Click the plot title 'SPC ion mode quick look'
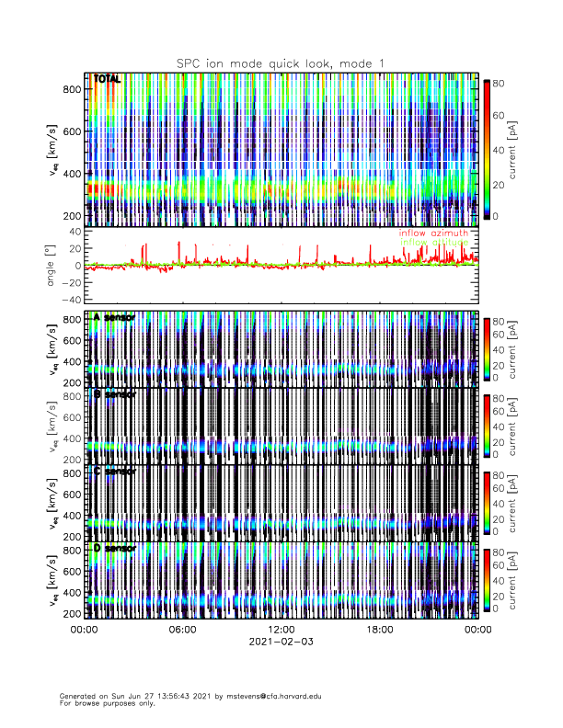The image size is (563, 728). pos(281,63)
